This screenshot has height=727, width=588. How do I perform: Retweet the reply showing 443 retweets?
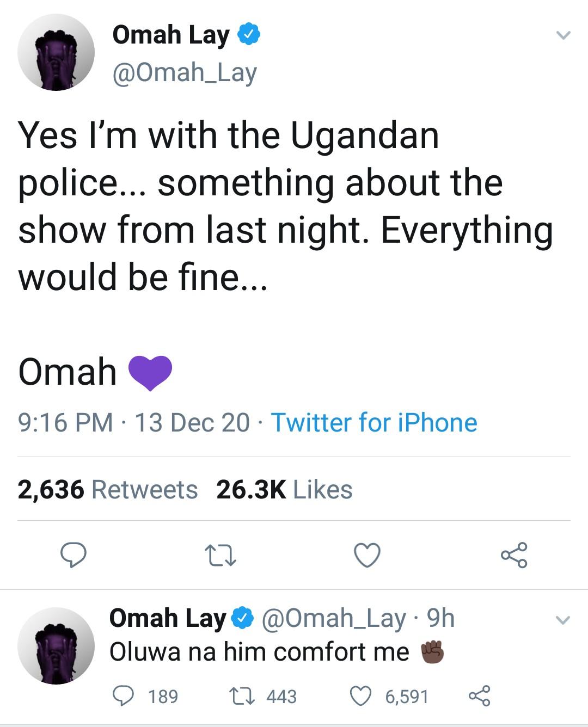(x=238, y=696)
